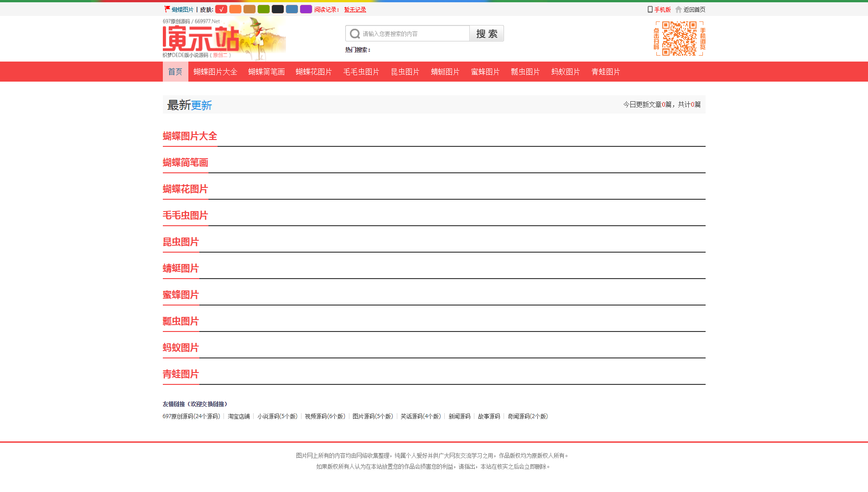Visit the 奇闻源码 friend link
This screenshot has height=492, width=868.
(528, 416)
